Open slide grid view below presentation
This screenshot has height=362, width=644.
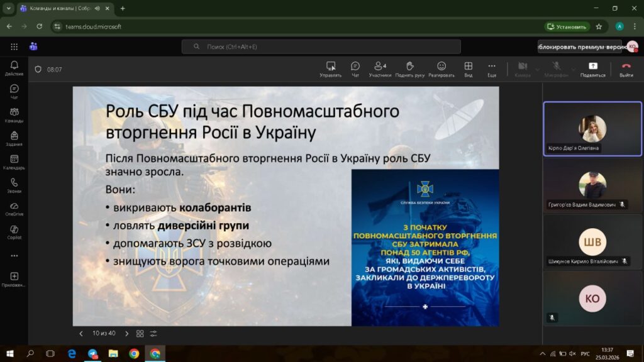(x=140, y=334)
